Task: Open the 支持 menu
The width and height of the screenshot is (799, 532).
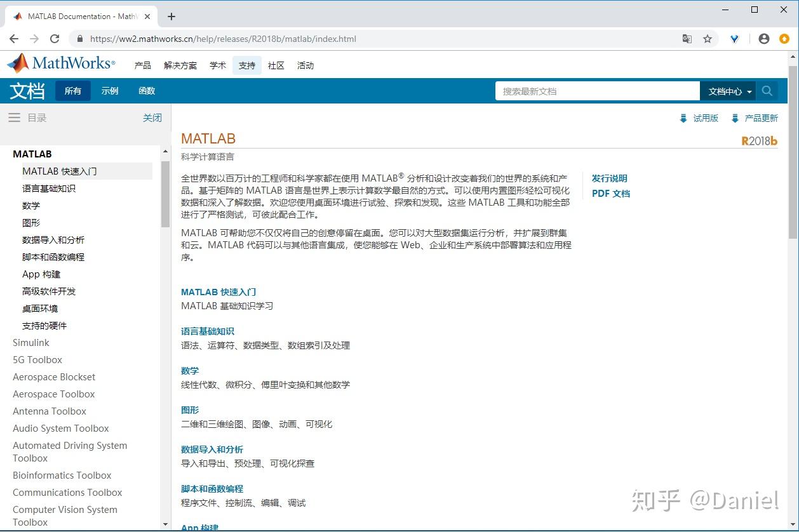Action: [x=246, y=65]
